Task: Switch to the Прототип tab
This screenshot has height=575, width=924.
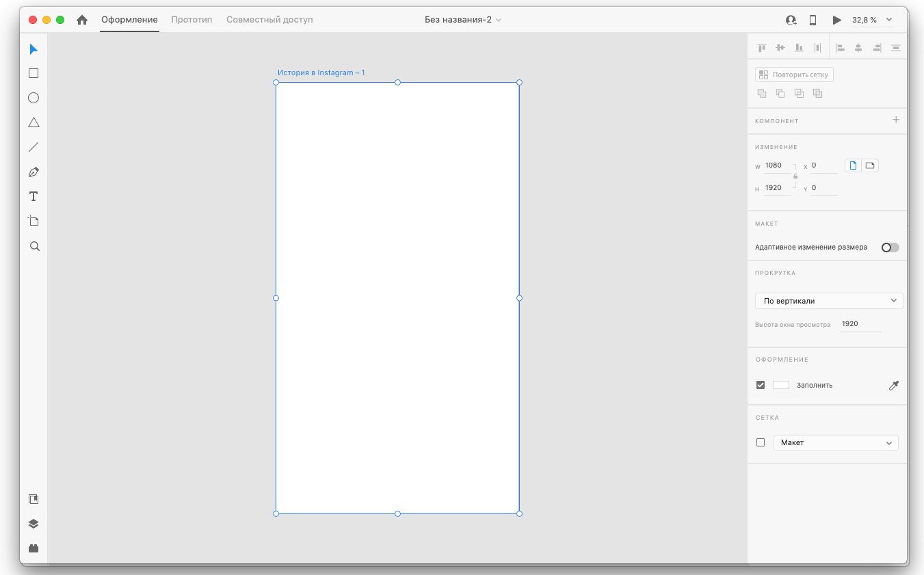Action: 192,20
